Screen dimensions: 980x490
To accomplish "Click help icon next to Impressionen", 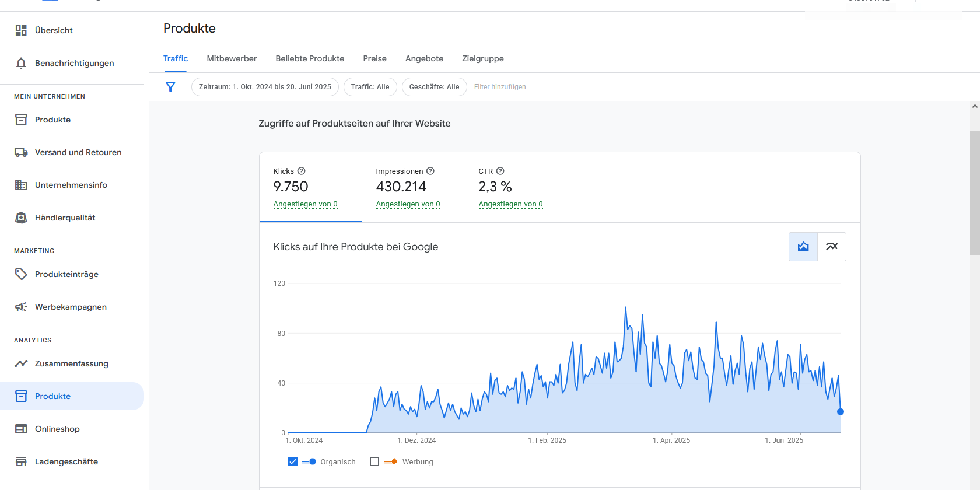I will click(430, 171).
